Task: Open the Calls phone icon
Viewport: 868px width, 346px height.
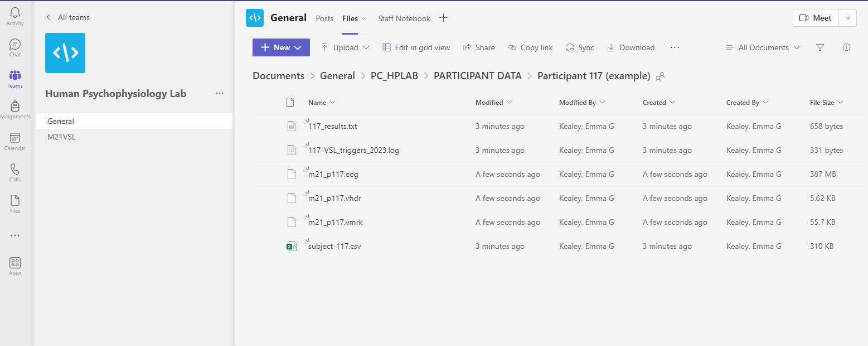Action: click(15, 169)
